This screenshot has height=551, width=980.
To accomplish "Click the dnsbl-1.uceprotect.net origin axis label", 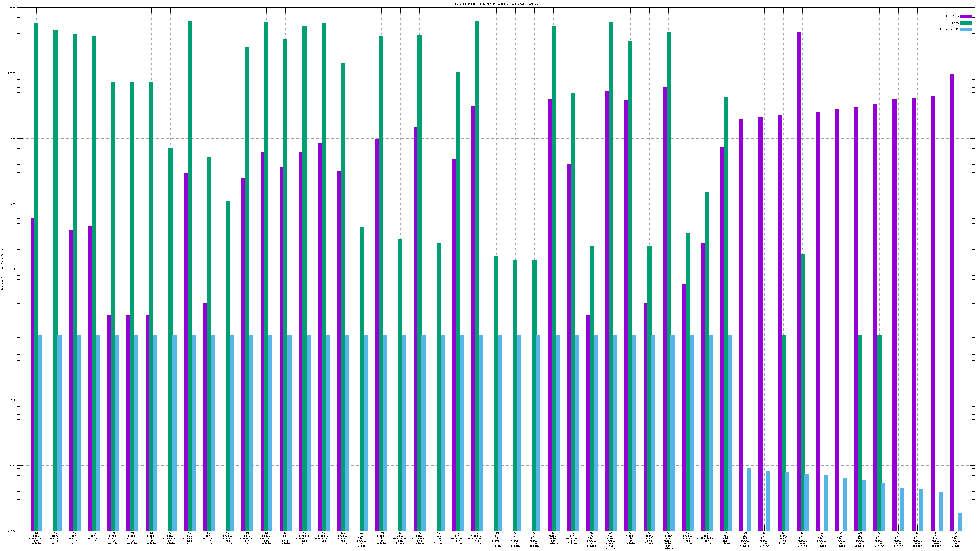I will coord(304,538).
